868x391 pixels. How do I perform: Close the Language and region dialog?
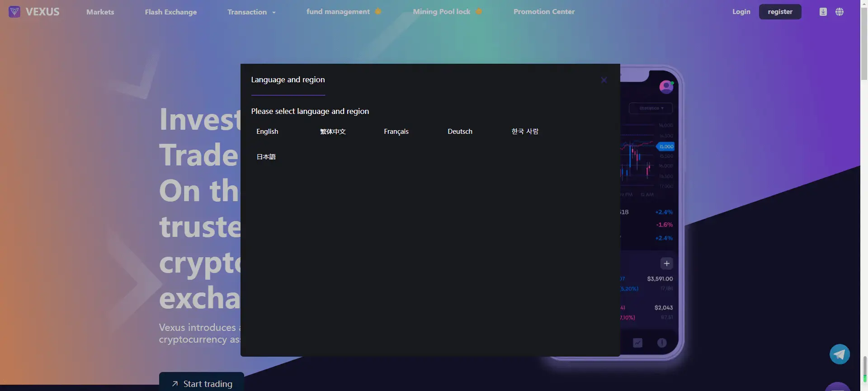click(x=604, y=80)
